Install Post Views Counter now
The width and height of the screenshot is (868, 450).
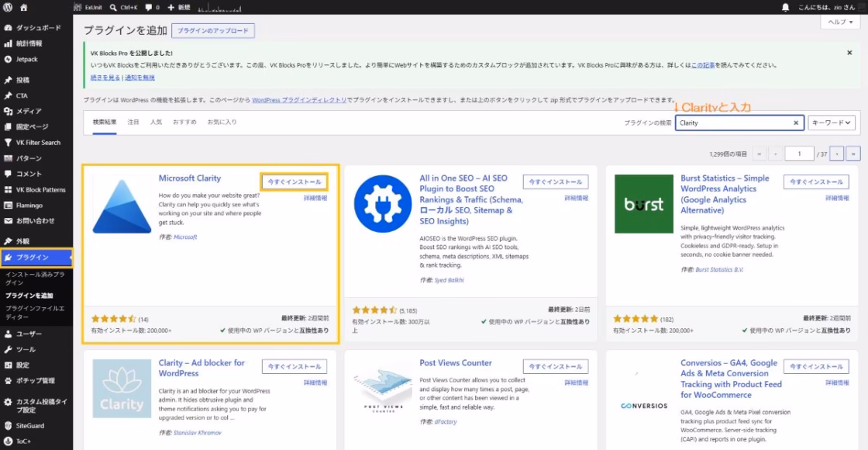point(556,366)
